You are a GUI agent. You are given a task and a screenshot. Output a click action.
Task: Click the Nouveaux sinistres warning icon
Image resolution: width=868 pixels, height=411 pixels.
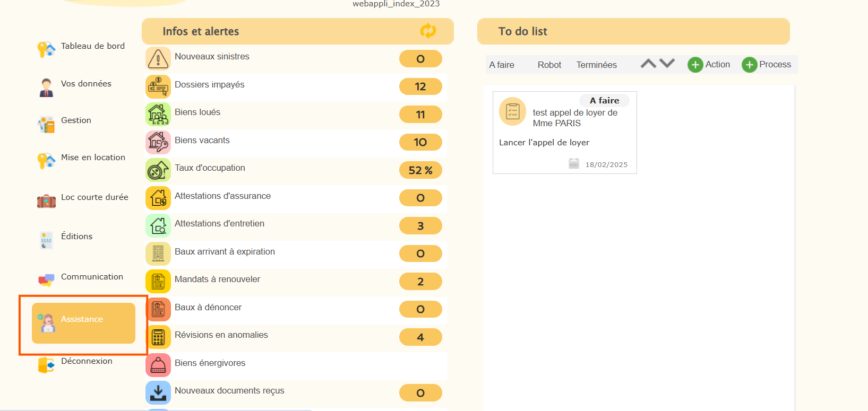[x=158, y=58]
